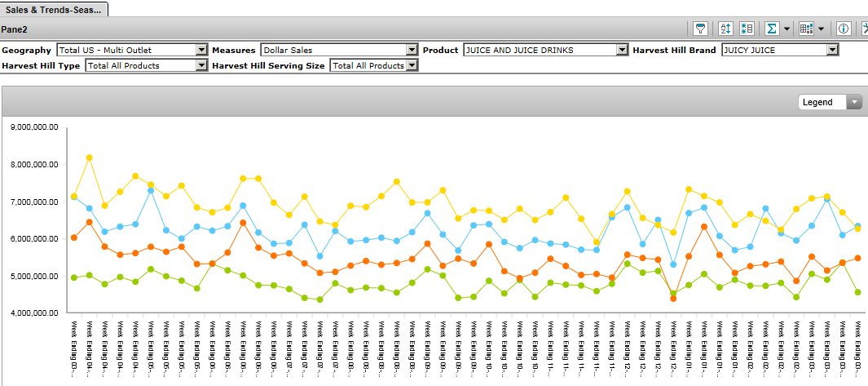The image size is (868, 386).
Task: Open arrow menu beside grid view icon
Action: coord(822,29)
